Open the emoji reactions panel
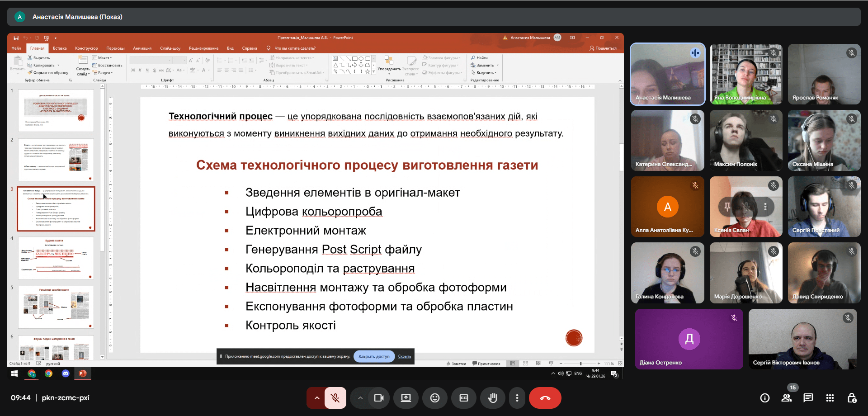 (434, 398)
